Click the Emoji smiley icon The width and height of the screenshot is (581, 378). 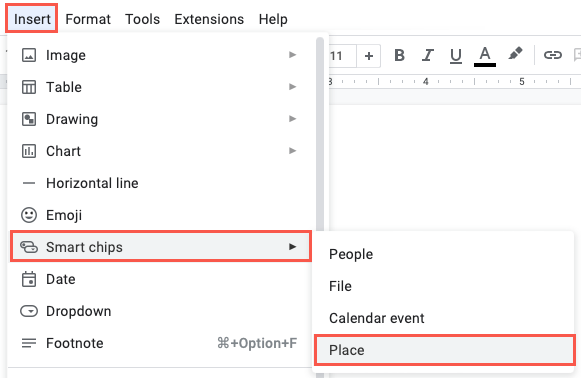coord(29,215)
